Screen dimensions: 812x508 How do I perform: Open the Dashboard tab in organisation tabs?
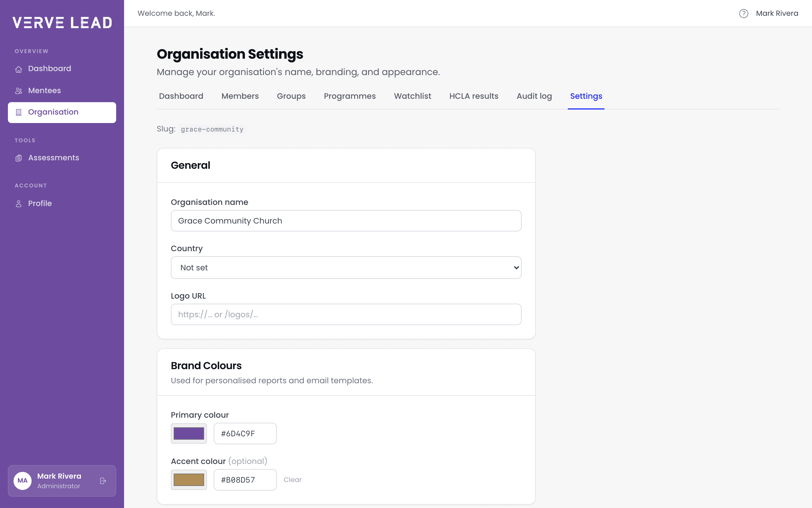(x=181, y=96)
